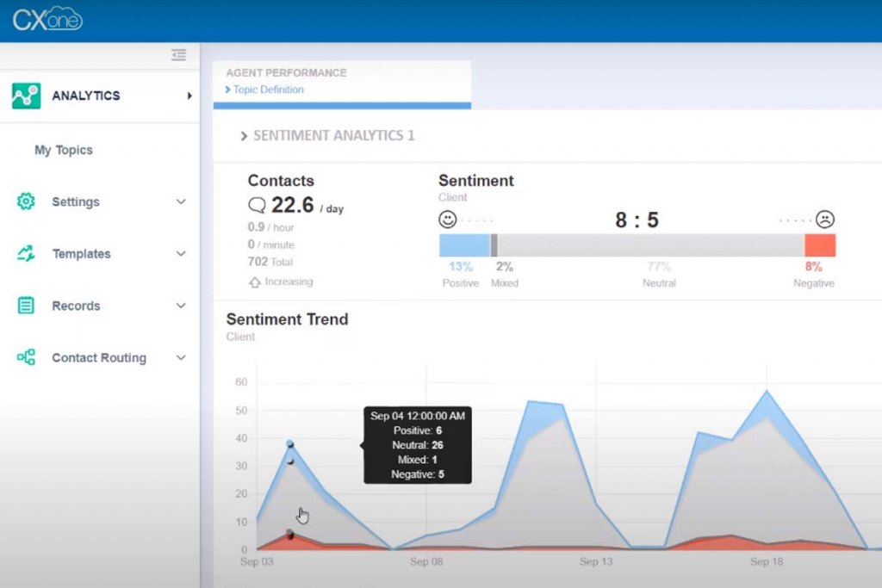Click the Templates icon in the sidebar
Screen dimensions: 882x588
click(27, 253)
